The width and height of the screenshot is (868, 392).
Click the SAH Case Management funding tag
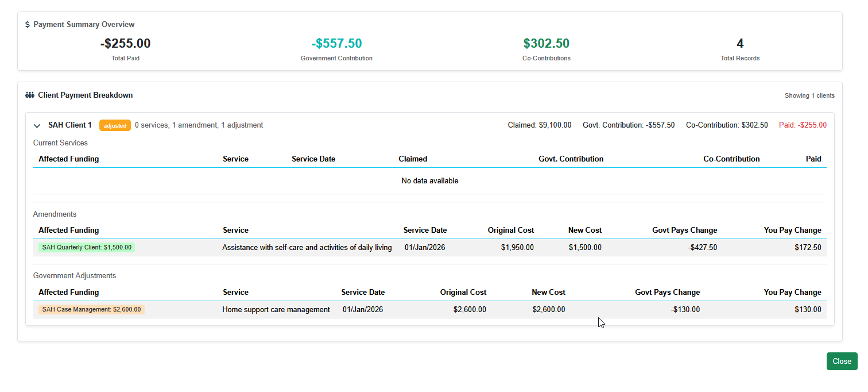(x=91, y=310)
